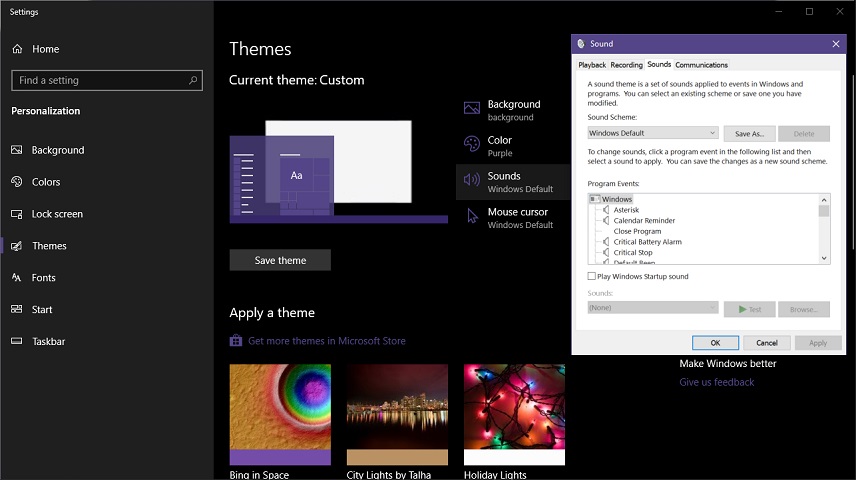This screenshot has width=856, height=480.
Task: Switch to the Playback tab
Action: click(x=592, y=64)
